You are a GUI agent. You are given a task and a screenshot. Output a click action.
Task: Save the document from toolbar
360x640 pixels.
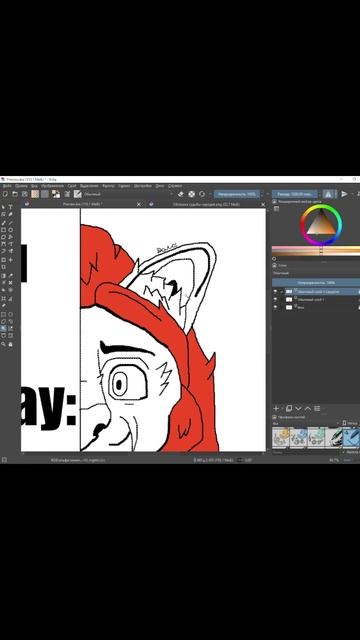24,194
